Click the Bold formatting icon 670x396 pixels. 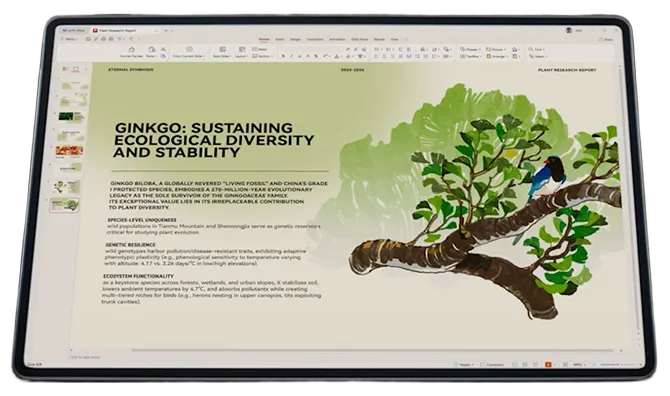(x=283, y=56)
